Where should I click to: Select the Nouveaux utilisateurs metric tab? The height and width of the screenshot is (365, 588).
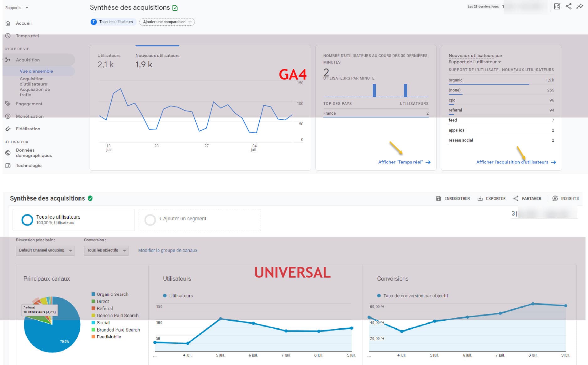(x=157, y=60)
